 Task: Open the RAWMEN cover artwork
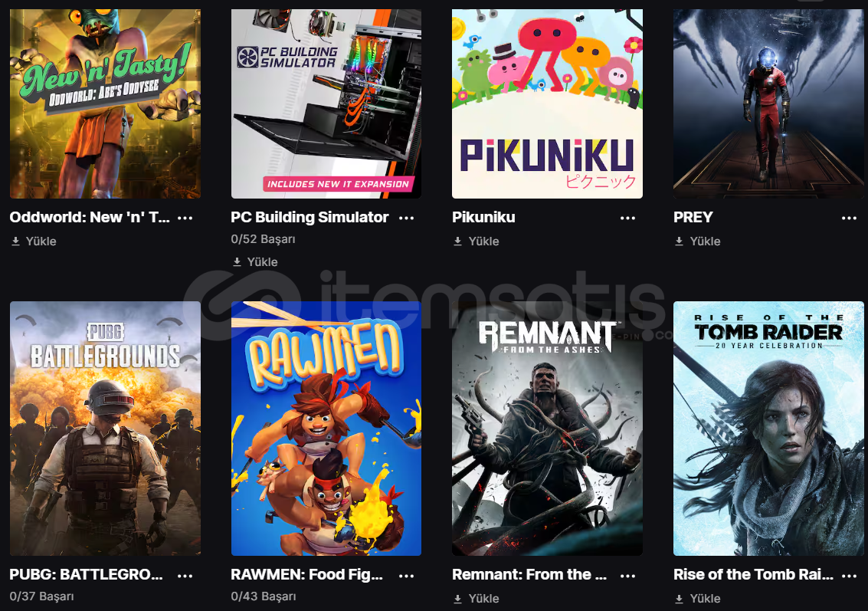326,429
